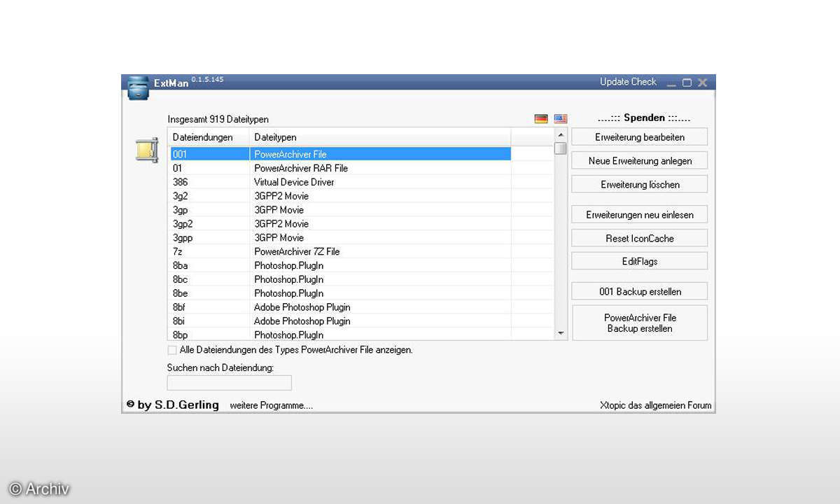Click scrollbar down arrow of file type list
The image size is (840, 504).
560,333
